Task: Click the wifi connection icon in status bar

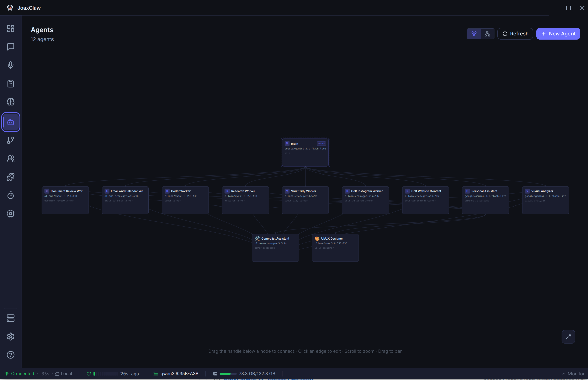Action: [7, 374]
